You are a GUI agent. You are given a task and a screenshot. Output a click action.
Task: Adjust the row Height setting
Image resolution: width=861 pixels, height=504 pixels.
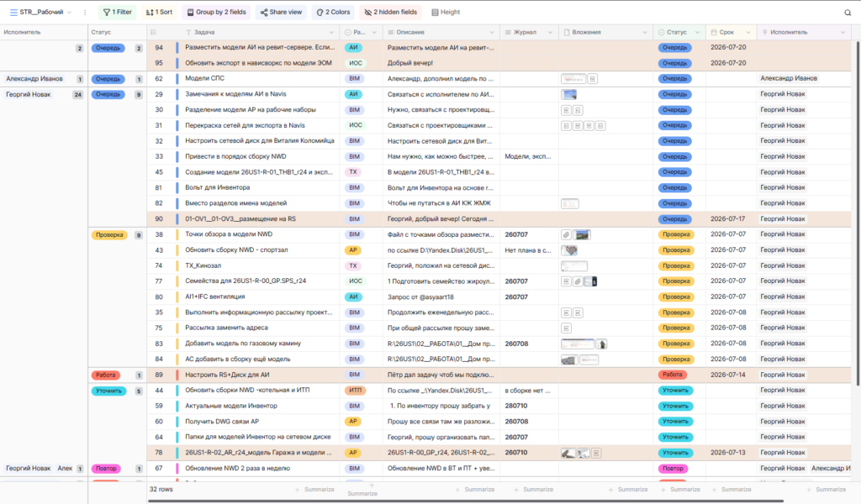446,12
